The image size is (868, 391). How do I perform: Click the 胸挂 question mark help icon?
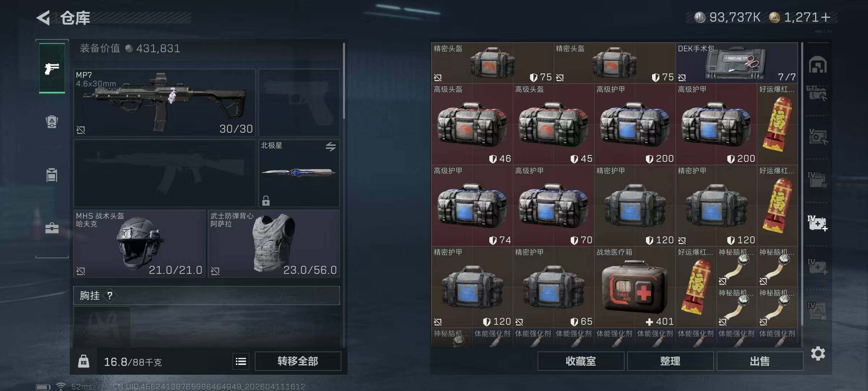110,296
